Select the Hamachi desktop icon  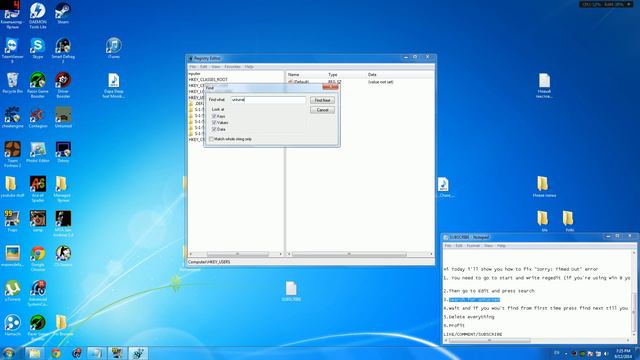(12, 326)
